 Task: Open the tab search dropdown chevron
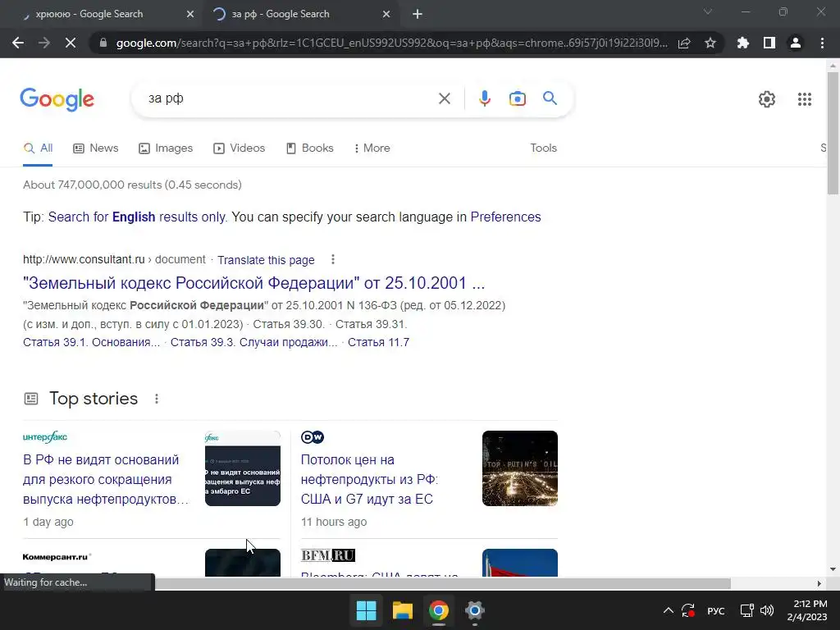[708, 11]
